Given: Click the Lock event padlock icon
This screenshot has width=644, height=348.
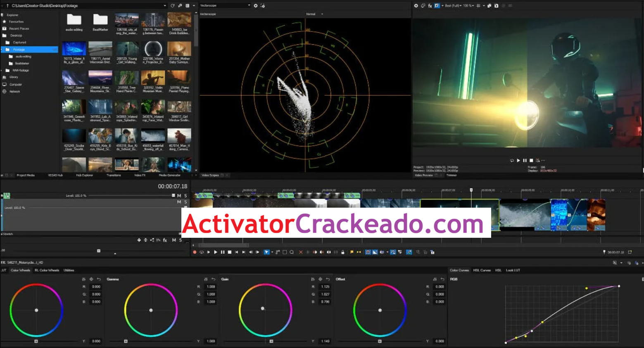Looking at the screenshot, I should click(342, 252).
